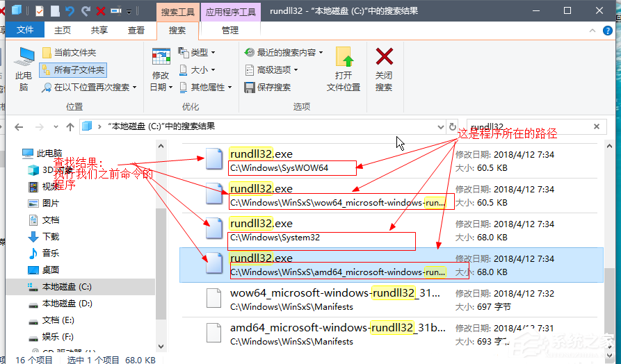The width and height of the screenshot is (621, 364).
Task: Expand the Type (类型) filter dropdown
Action: (x=197, y=52)
